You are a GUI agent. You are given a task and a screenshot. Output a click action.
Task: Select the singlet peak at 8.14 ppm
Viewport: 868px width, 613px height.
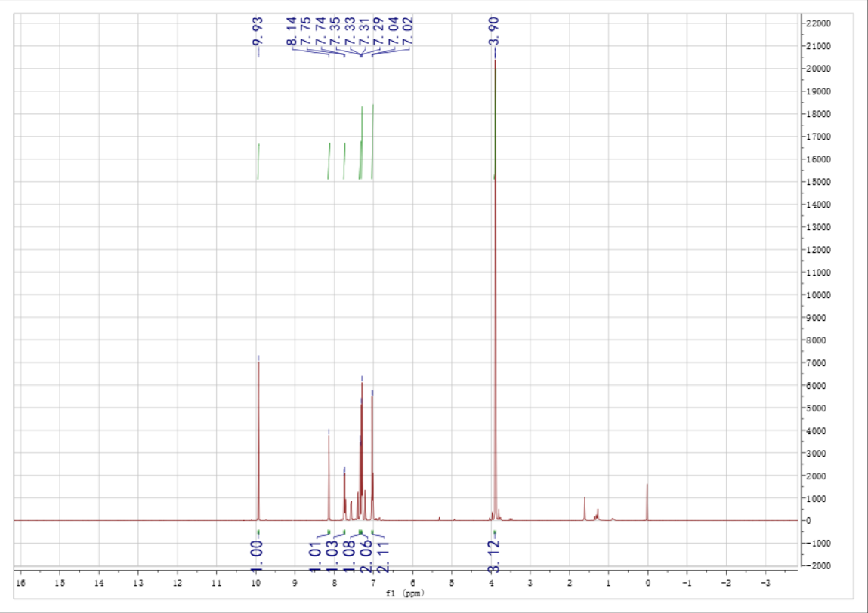tap(329, 479)
